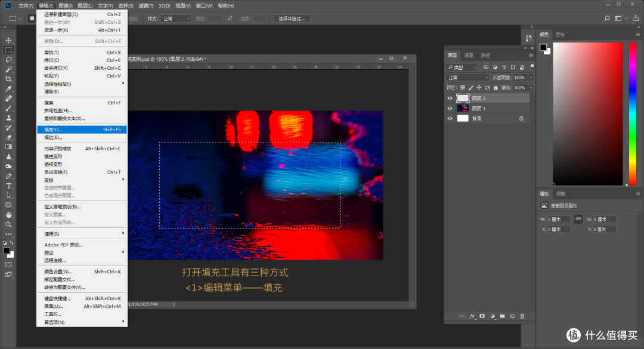Delete the selected layer with the trash icon

tap(522, 316)
